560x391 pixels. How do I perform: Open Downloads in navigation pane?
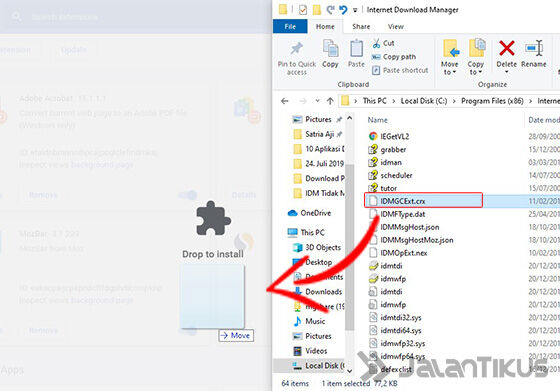tap(318, 292)
